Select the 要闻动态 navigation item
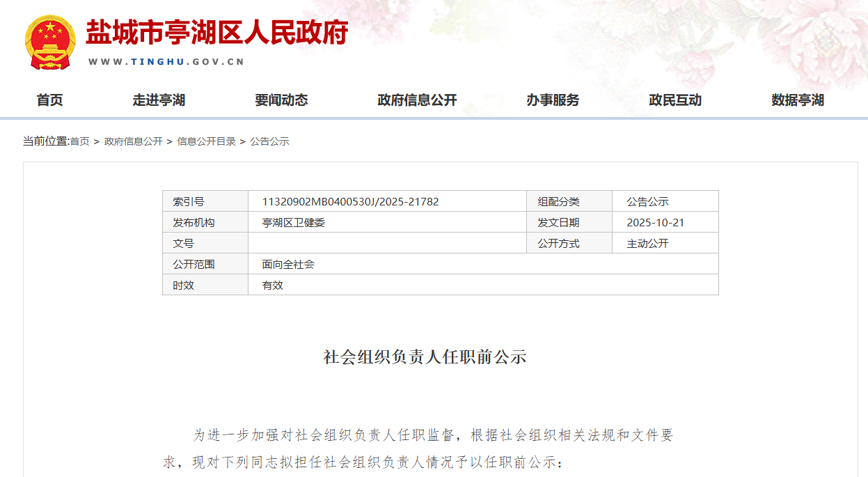 click(281, 100)
